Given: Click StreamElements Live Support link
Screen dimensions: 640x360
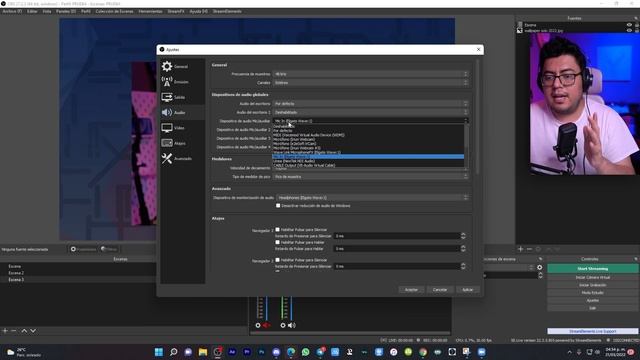Looking at the screenshot, I should (x=593, y=331).
